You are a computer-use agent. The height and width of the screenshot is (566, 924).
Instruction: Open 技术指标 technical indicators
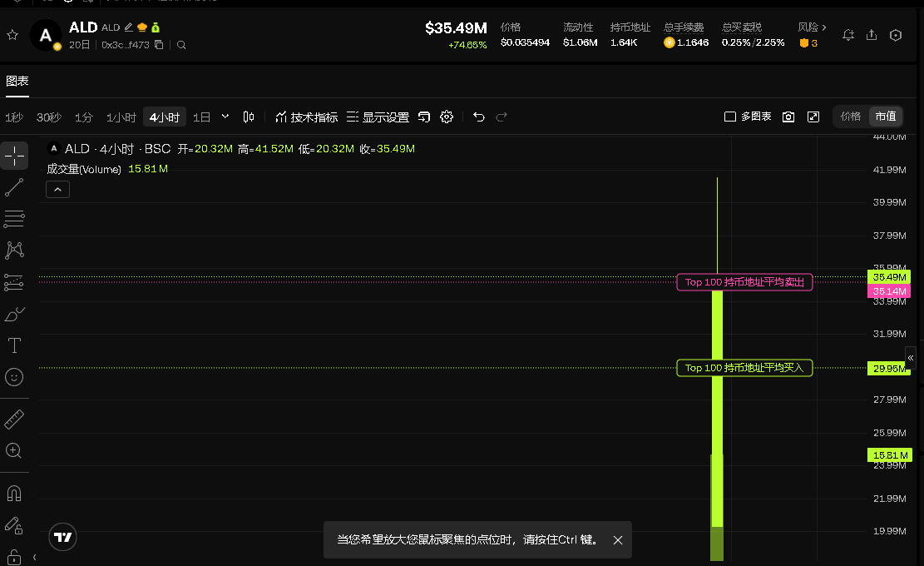point(306,117)
